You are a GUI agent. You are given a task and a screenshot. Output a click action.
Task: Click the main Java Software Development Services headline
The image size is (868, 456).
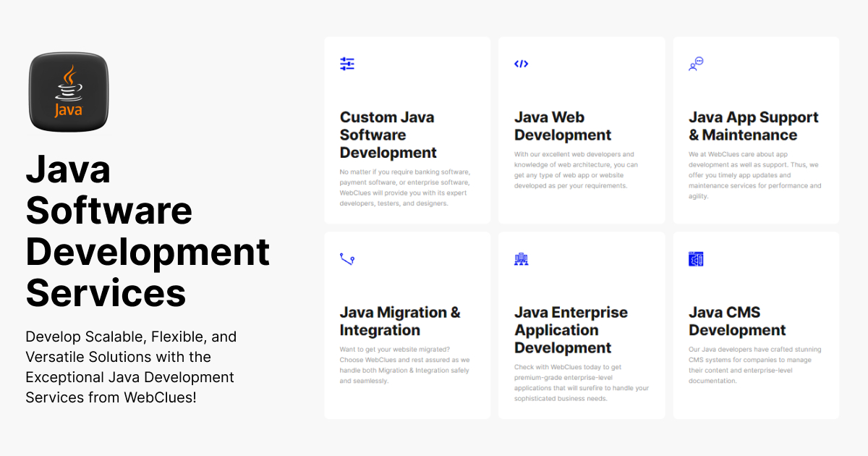coord(148,231)
